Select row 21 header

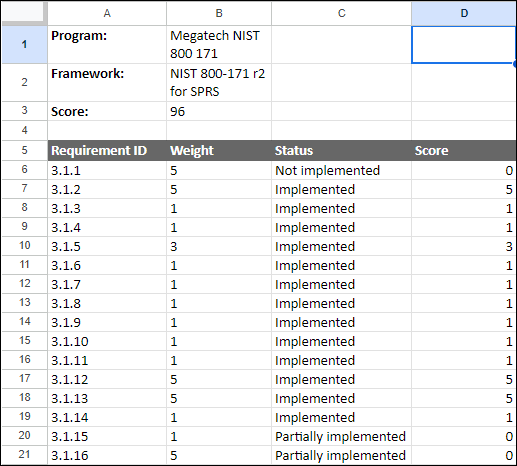pyautogui.click(x=24, y=455)
